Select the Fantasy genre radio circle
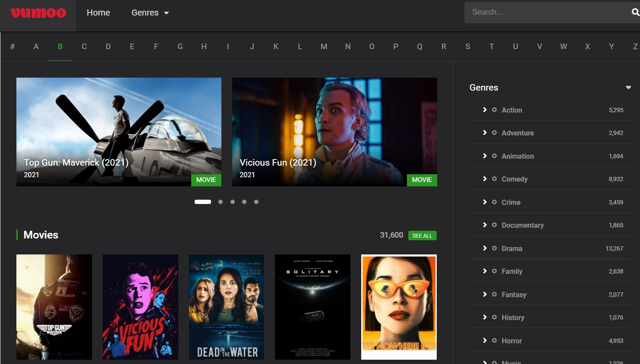The width and height of the screenshot is (640, 364). (x=494, y=294)
